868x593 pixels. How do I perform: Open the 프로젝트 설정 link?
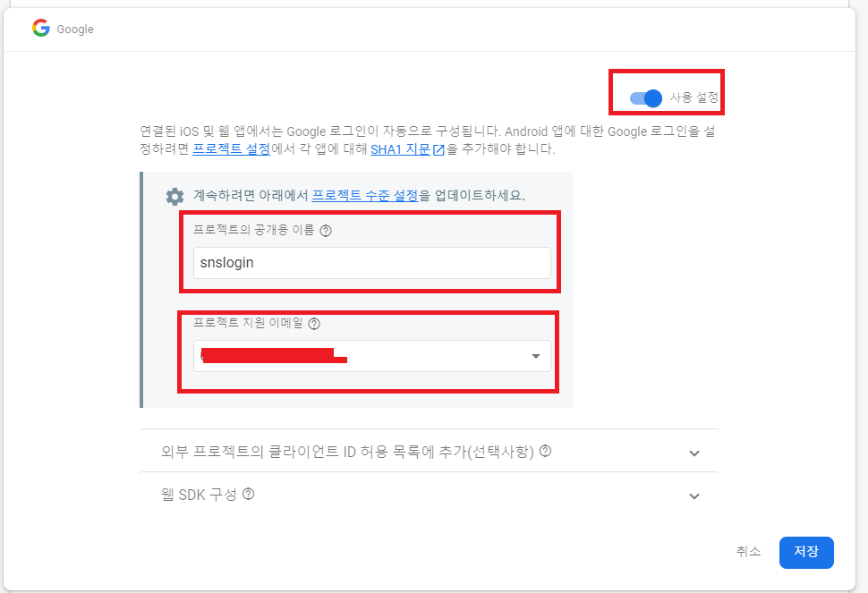(x=232, y=148)
